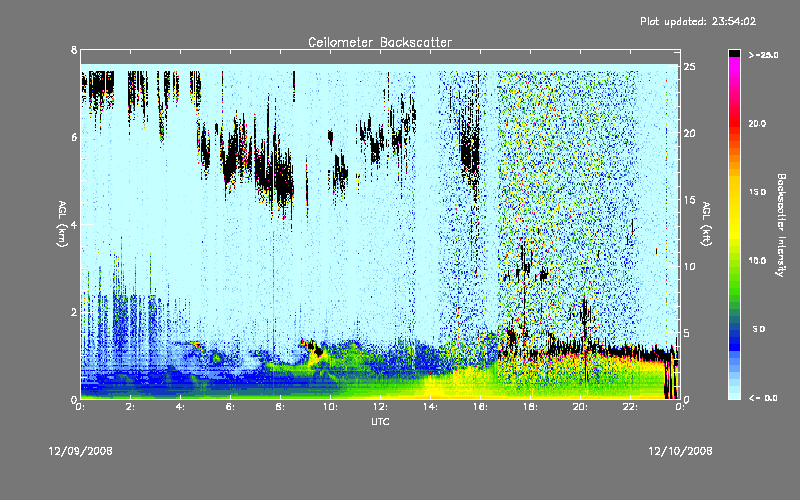Click the "UTC" x-axis label
The width and height of the screenshot is (800, 500).
[380, 421]
